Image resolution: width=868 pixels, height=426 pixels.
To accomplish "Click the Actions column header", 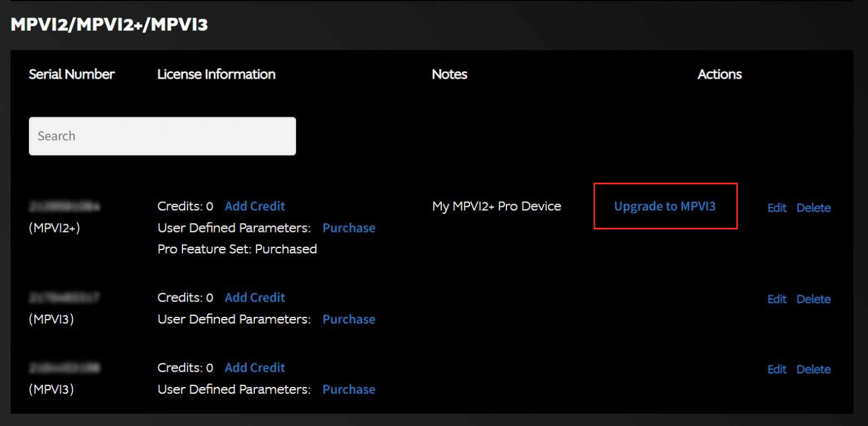I will [x=719, y=74].
